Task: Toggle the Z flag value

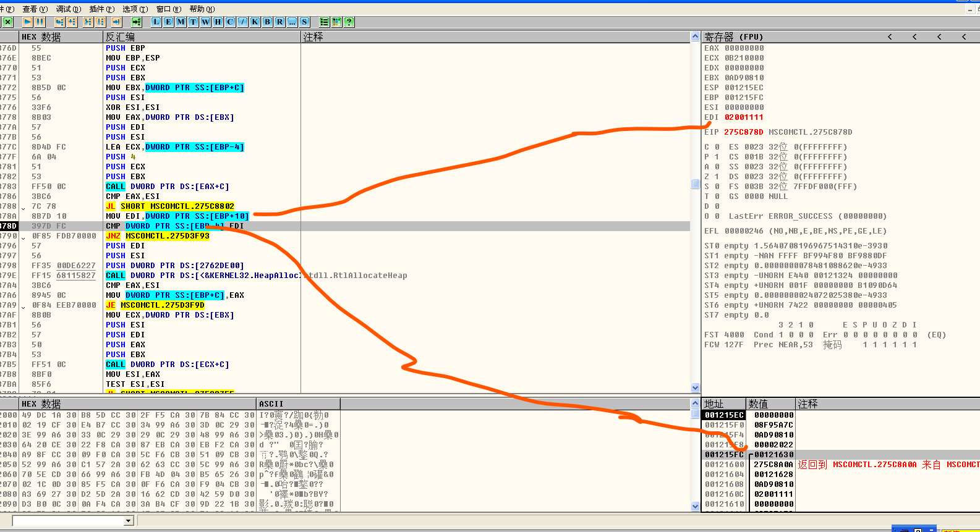Action: [717, 177]
